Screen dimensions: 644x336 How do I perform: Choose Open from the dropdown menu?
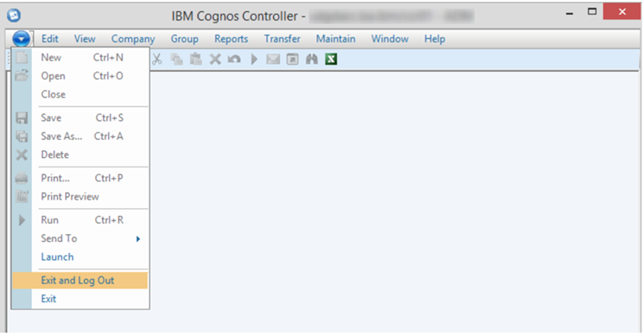pyautogui.click(x=80, y=76)
